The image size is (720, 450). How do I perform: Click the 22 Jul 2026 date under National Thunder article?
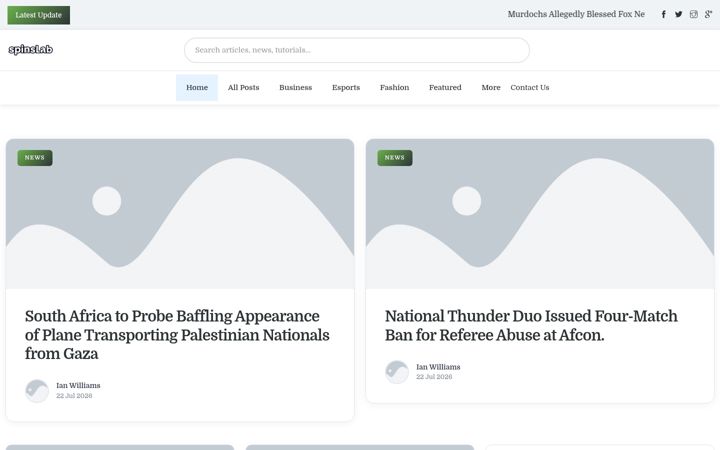434,377
